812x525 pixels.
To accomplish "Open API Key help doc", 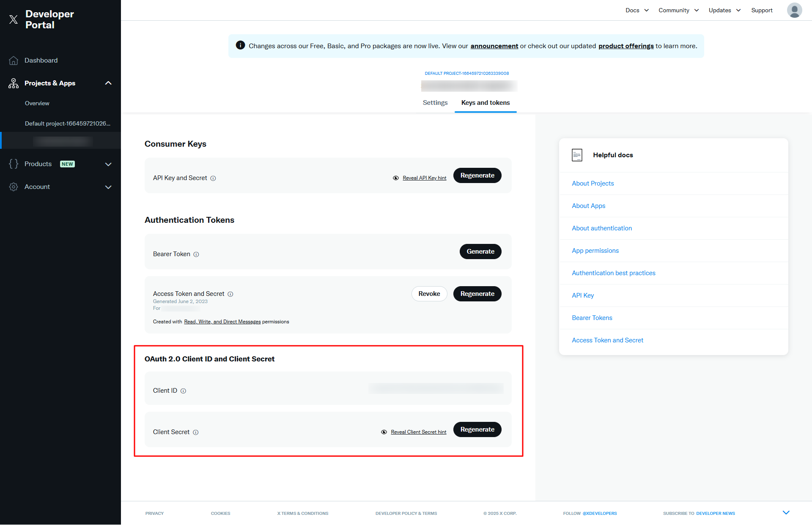I will pos(583,295).
